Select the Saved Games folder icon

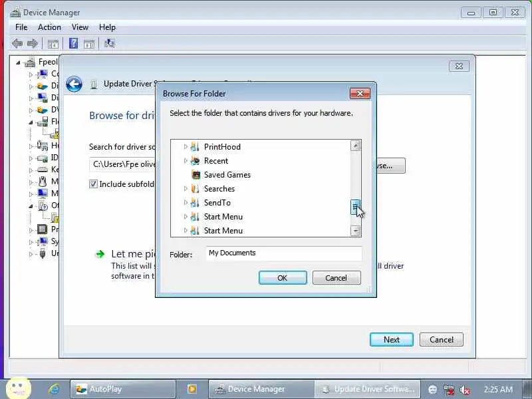coord(196,175)
